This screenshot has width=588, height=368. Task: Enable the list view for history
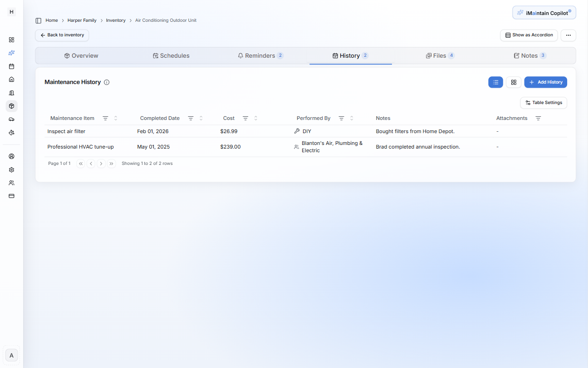coord(495,82)
